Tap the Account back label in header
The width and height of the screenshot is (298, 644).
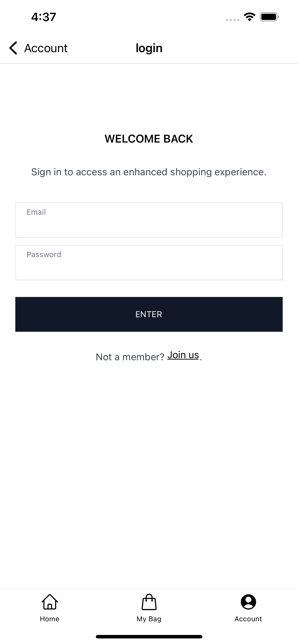46,48
